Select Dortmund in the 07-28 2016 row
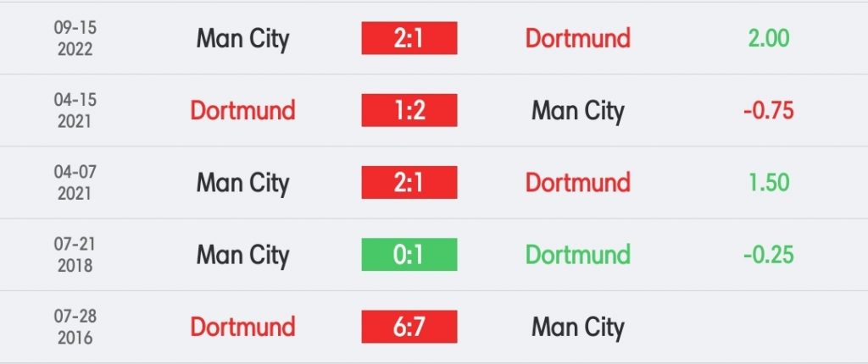868x364 pixels. tap(243, 327)
